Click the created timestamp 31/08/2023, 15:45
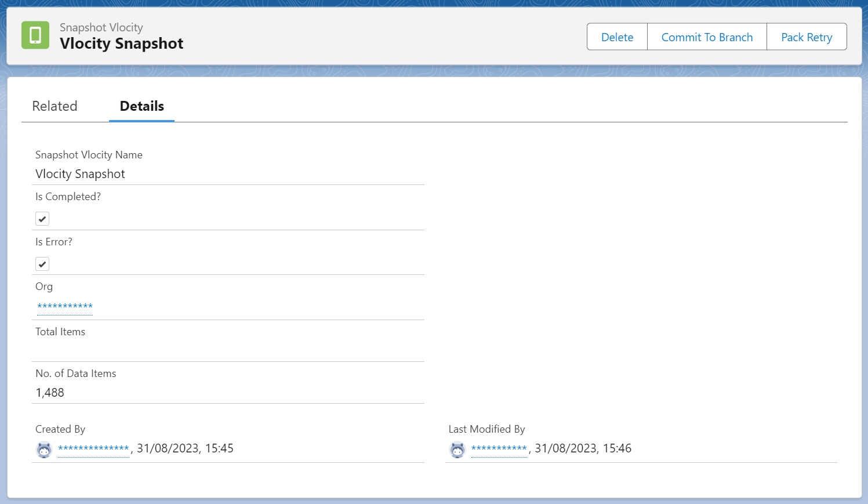This screenshot has width=868, height=504. [x=185, y=448]
